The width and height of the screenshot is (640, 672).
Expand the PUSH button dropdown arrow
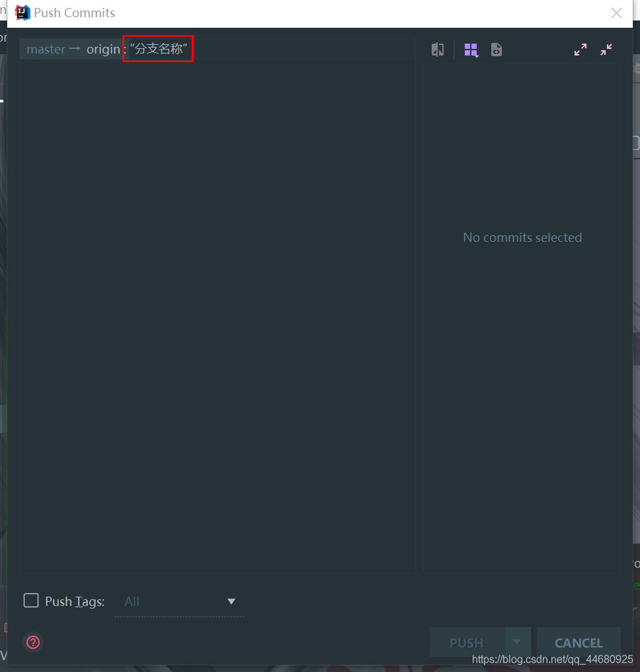point(517,642)
